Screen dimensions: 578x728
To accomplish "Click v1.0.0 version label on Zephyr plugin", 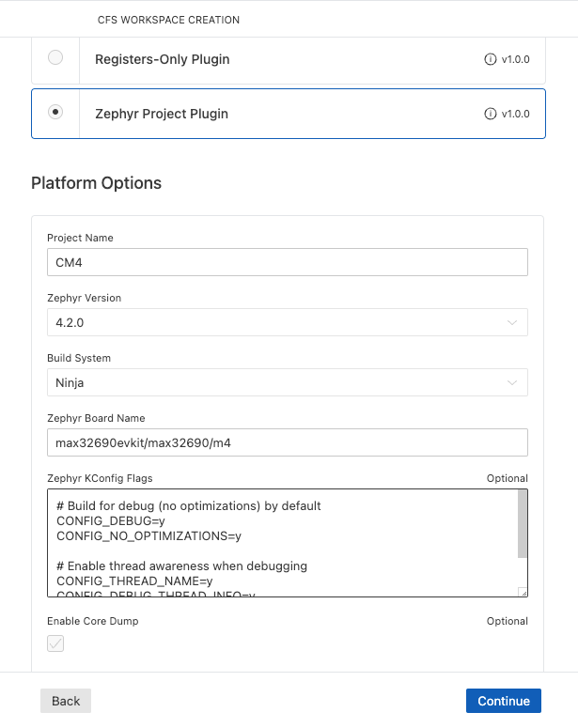I will (515, 115).
